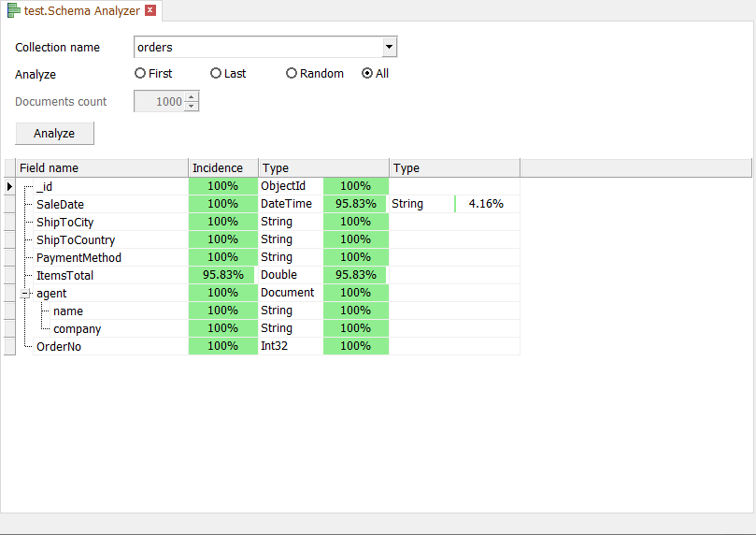Select the Last analyze radio option
The height and width of the screenshot is (535, 756).
click(x=216, y=73)
